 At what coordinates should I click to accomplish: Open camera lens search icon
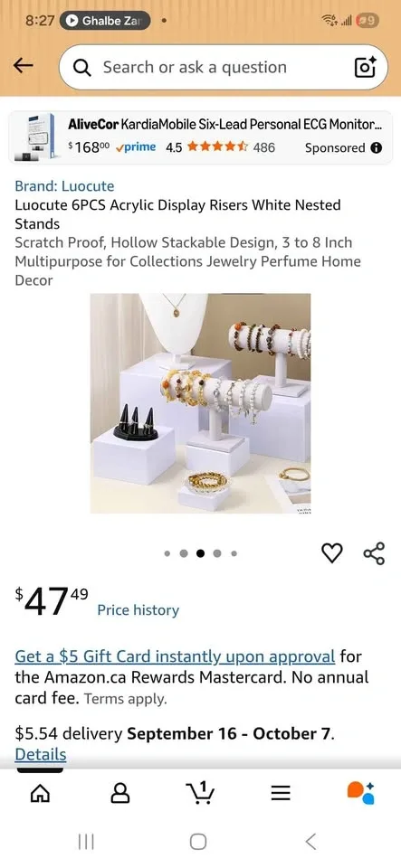pos(365,68)
